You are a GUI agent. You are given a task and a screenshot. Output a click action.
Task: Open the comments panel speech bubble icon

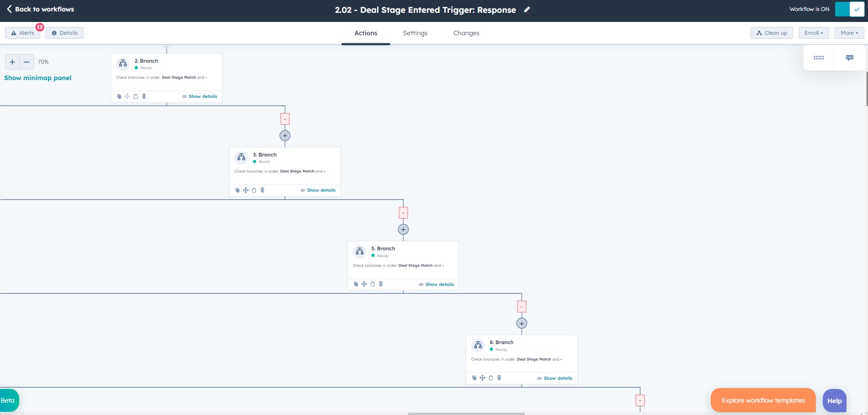pos(849,58)
